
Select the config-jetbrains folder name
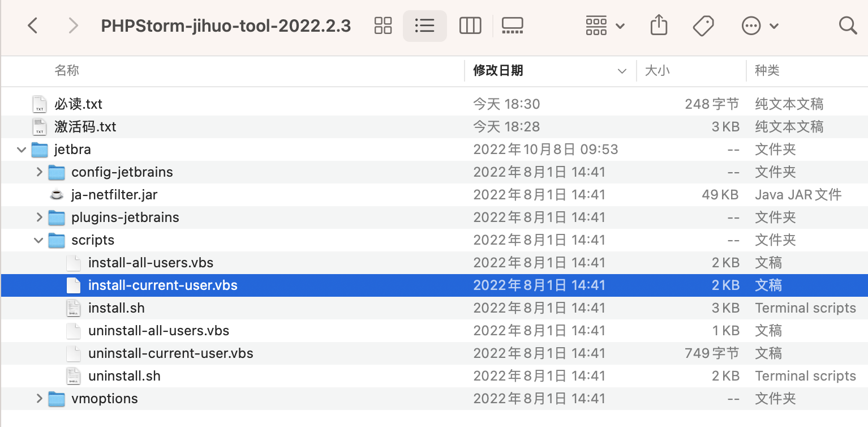tap(122, 172)
